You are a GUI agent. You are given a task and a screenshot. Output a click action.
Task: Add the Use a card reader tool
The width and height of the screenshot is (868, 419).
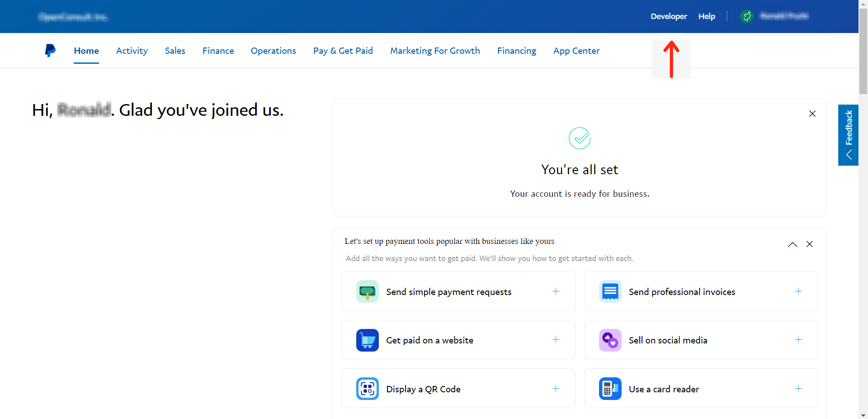tap(798, 389)
